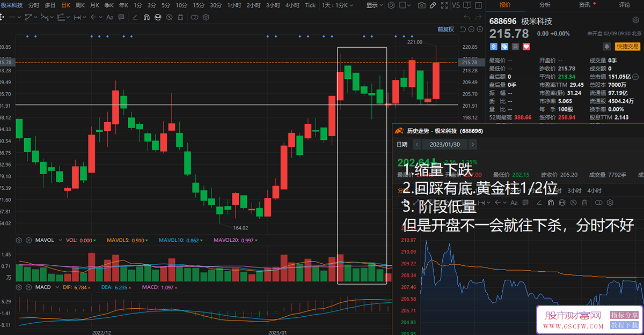The width and height of the screenshot is (644, 335).
Task: Expand the measure range tool dropdown
Action: (x=84, y=17)
